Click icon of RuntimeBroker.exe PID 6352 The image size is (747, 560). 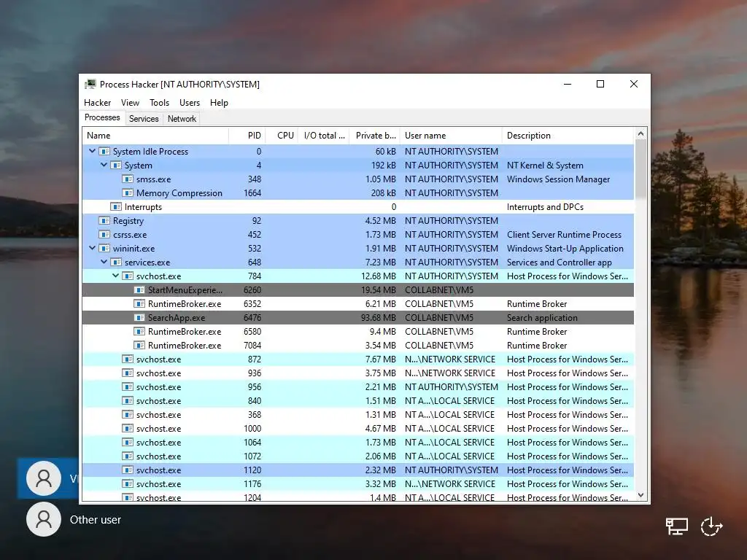(139, 303)
